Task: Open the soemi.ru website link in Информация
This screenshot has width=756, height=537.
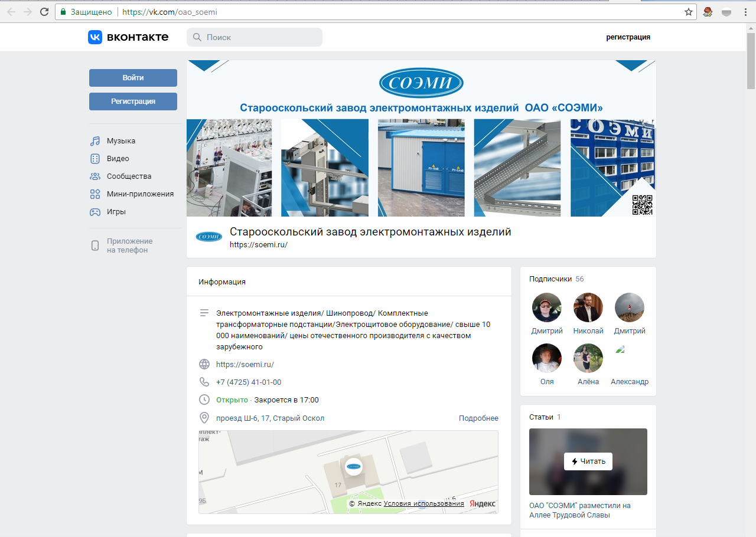Action: click(245, 365)
